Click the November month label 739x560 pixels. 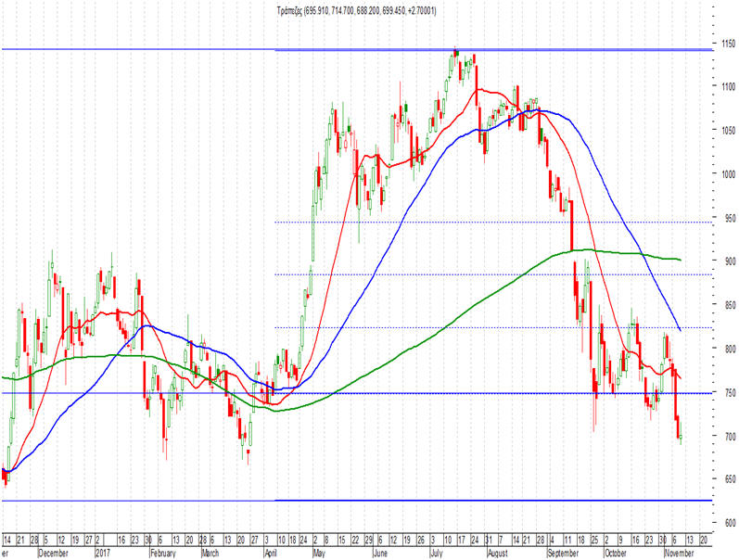pyautogui.click(x=679, y=553)
